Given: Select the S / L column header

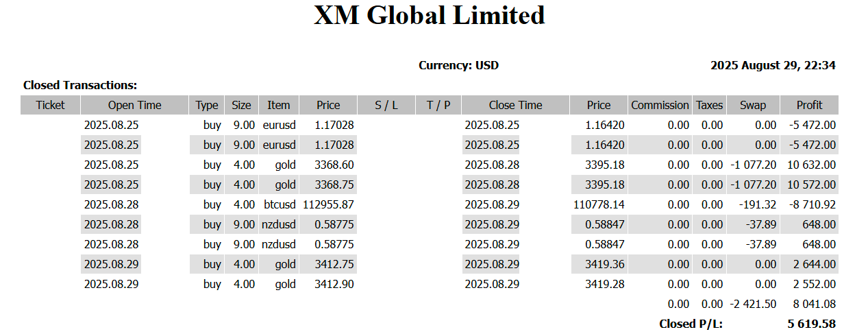Looking at the screenshot, I should 386,105.
